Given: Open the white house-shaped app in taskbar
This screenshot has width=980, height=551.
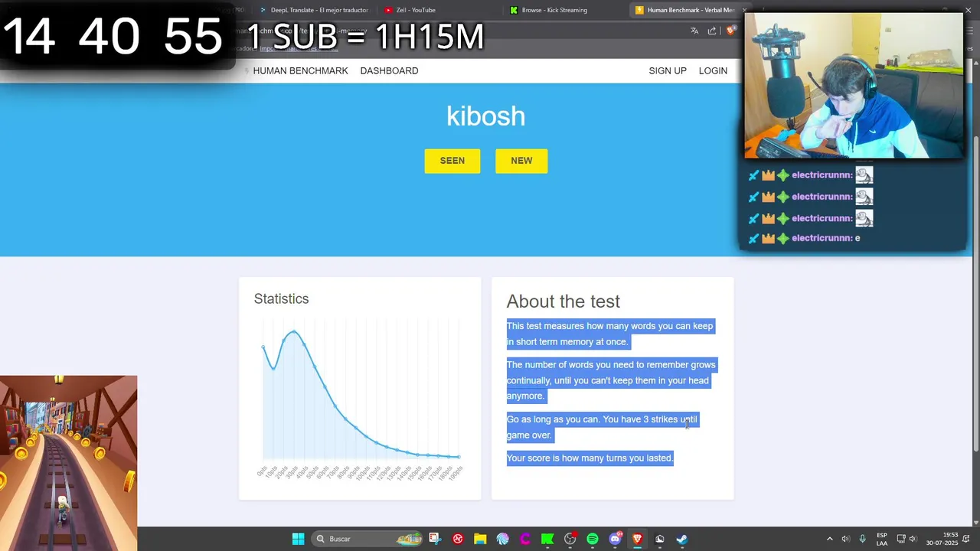Looking at the screenshot, I should 660,539.
